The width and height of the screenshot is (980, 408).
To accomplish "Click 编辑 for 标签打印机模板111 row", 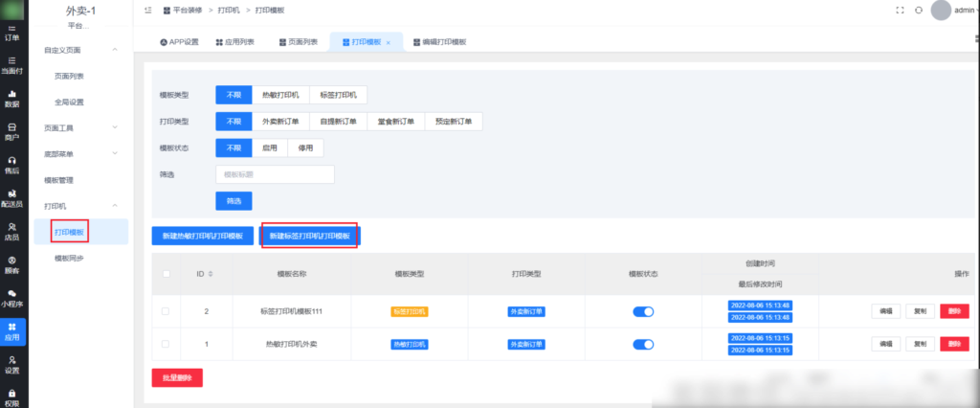I will coord(886,311).
